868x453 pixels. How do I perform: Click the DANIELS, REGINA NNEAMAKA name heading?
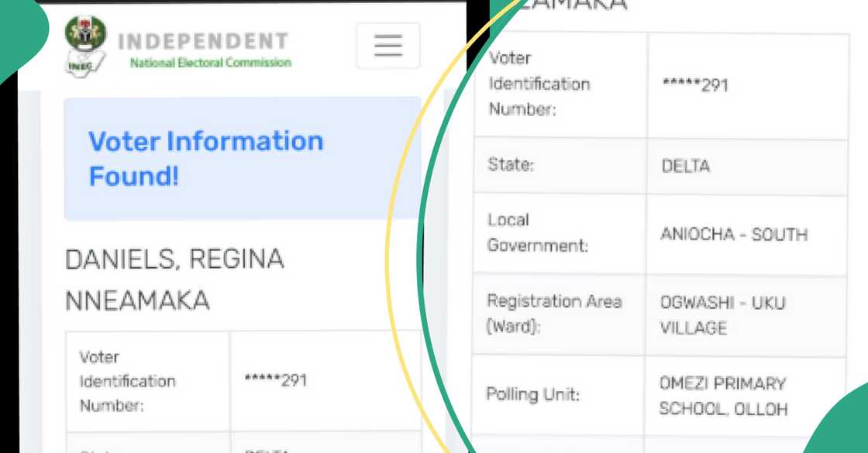[174, 280]
